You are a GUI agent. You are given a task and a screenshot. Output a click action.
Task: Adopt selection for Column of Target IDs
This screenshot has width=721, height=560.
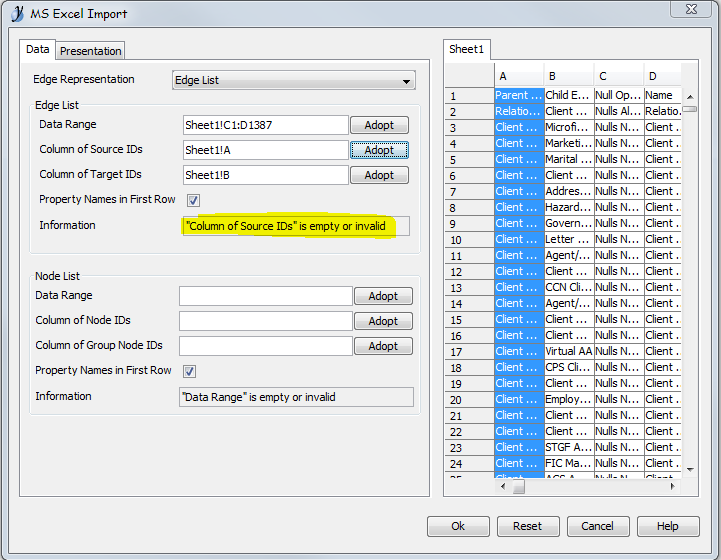click(379, 175)
